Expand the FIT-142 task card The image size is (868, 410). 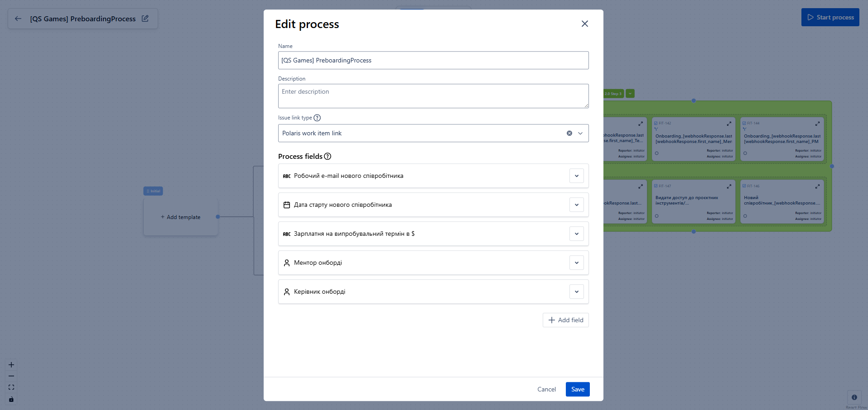point(729,124)
